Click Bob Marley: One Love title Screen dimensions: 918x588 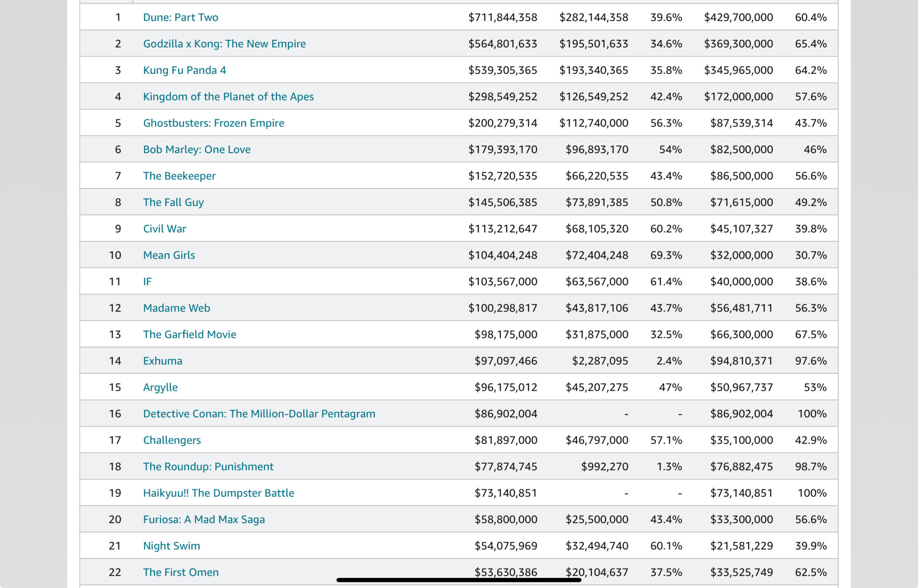point(196,150)
